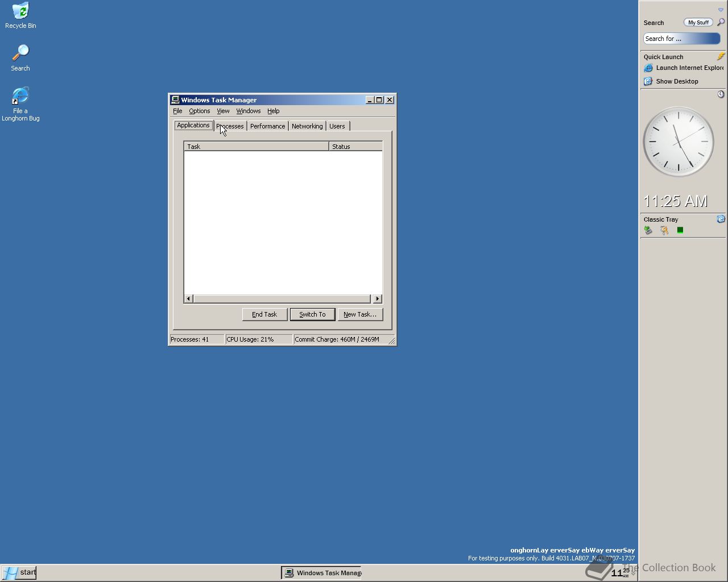Click the Show Desktop icon in sidebar
This screenshot has height=582, width=728.
(x=648, y=81)
